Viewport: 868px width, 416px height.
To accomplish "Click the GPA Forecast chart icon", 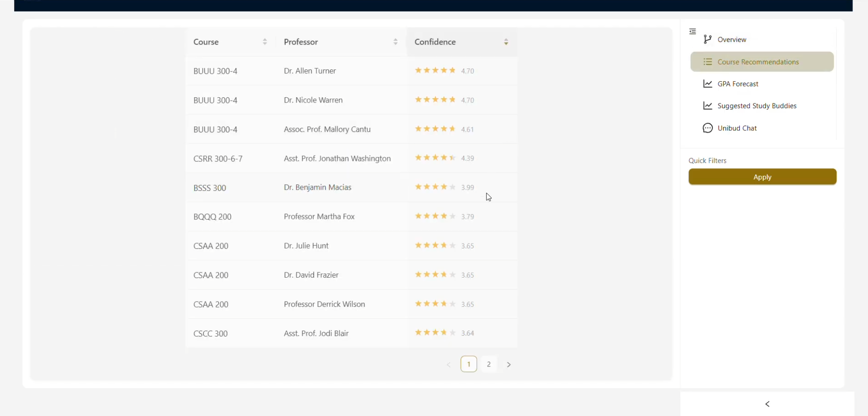I will coord(707,84).
